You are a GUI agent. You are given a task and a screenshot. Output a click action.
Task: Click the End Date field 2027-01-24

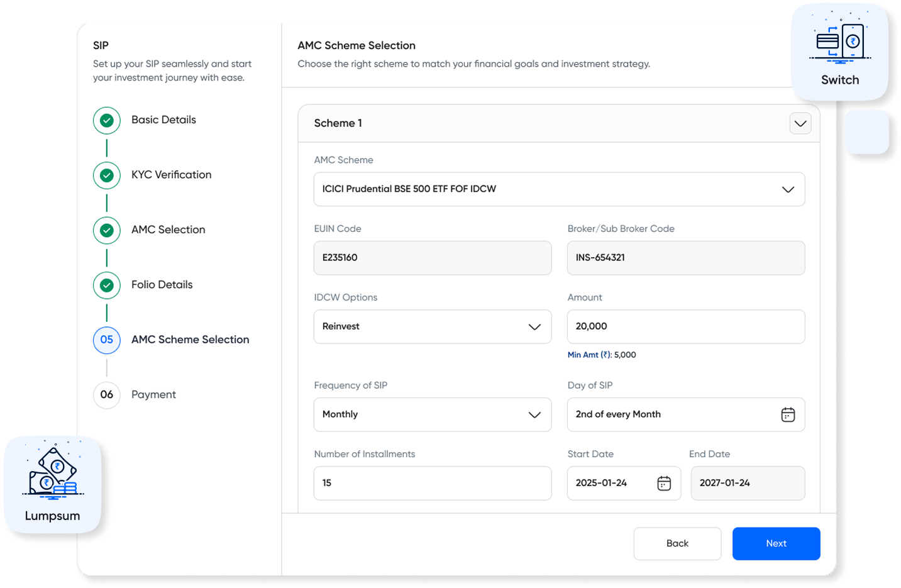click(748, 483)
